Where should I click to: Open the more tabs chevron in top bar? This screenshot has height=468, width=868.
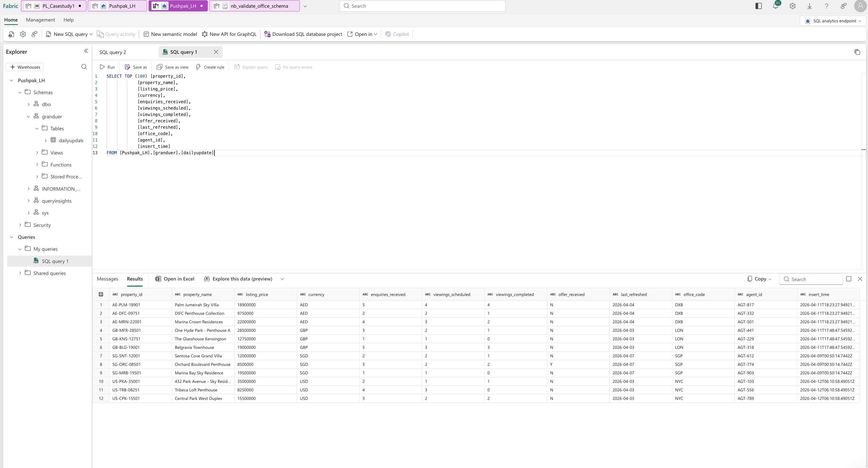[305, 6]
